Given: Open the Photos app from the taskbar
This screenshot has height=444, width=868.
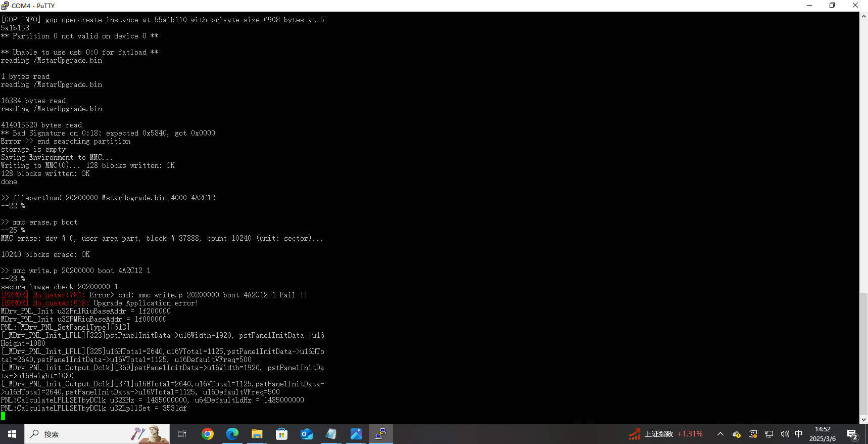Looking at the screenshot, I should click(x=356, y=434).
